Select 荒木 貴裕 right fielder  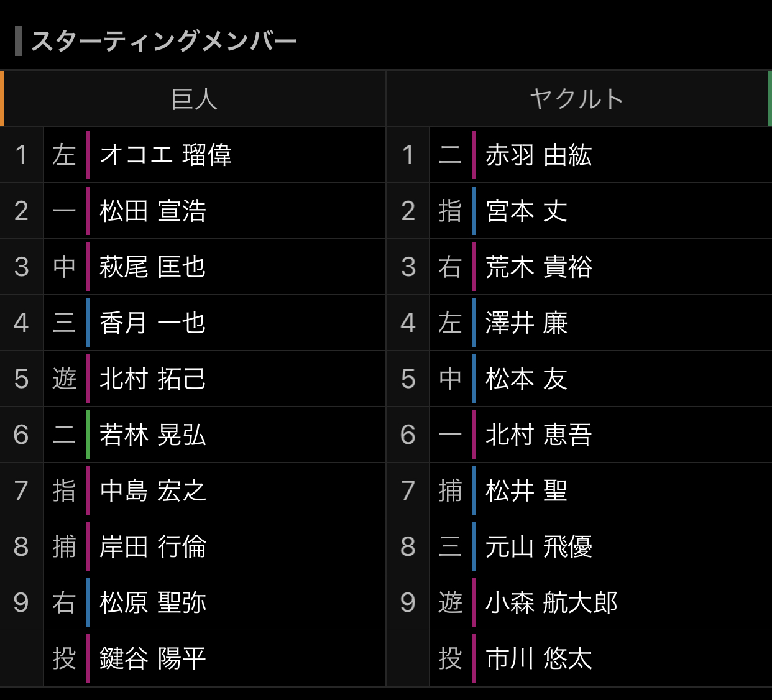[x=538, y=267]
